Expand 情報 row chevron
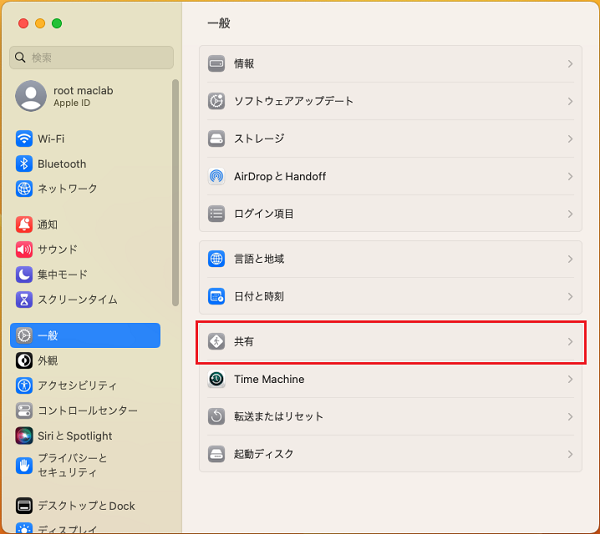 (x=570, y=63)
